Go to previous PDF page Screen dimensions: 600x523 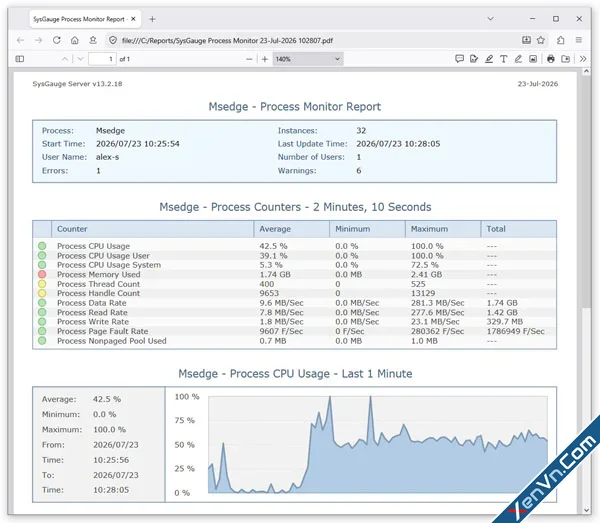click(65, 59)
